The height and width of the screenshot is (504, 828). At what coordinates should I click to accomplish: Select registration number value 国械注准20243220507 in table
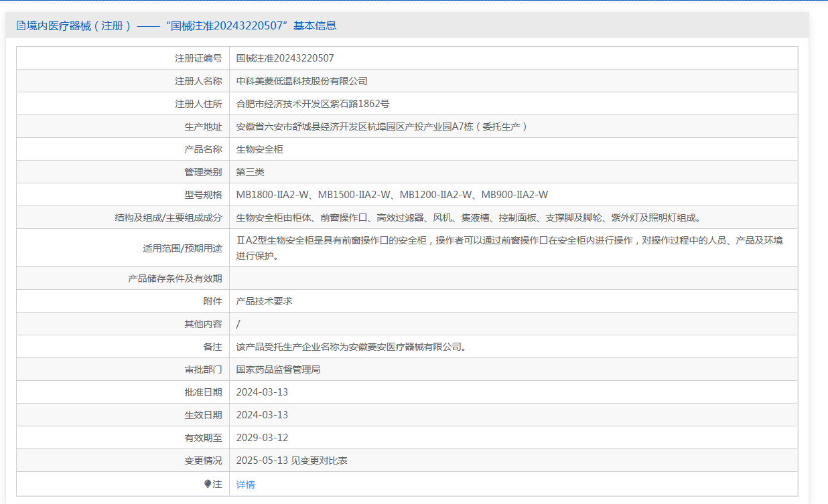click(285, 58)
